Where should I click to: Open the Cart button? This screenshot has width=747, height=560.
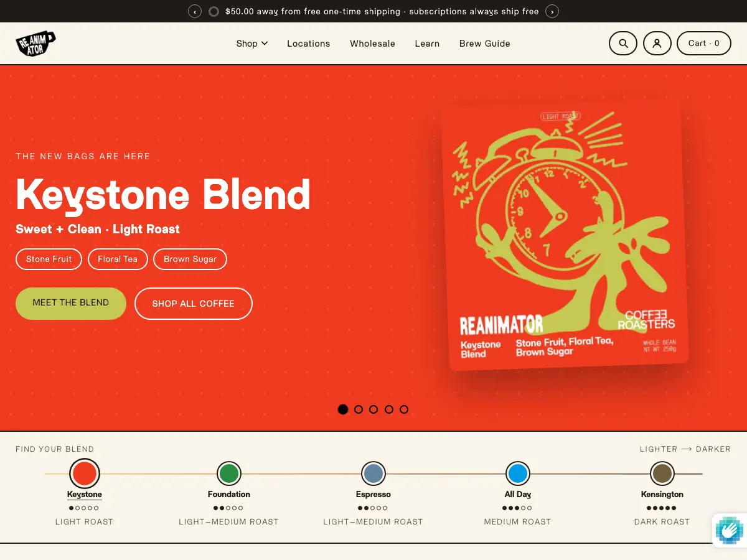click(704, 44)
